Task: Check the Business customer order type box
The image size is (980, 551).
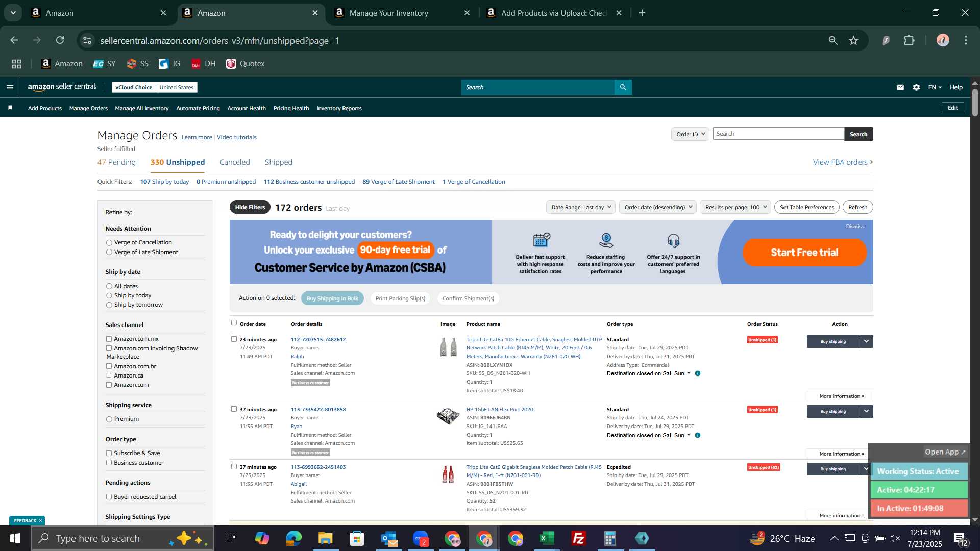Action: pos(109,463)
